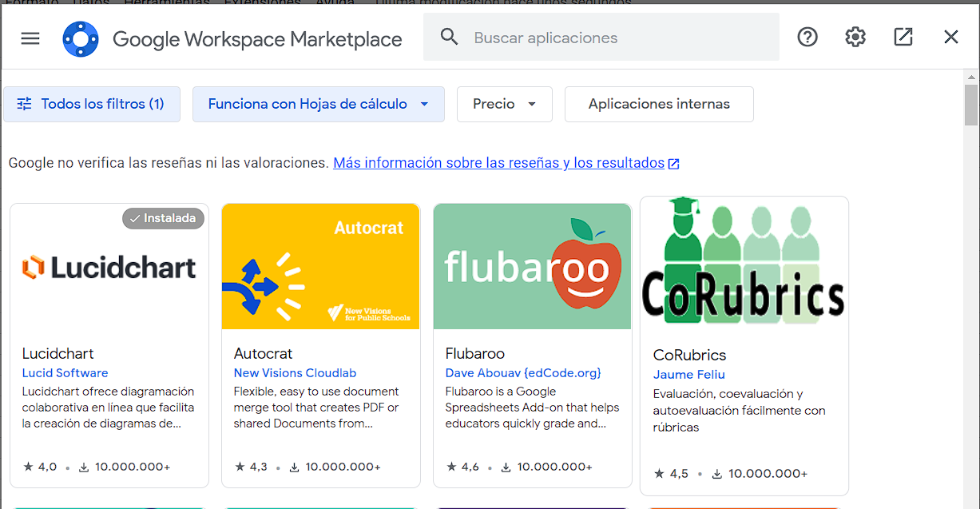
Task: Open the New Visions Cloudlab developer link
Action: point(295,373)
